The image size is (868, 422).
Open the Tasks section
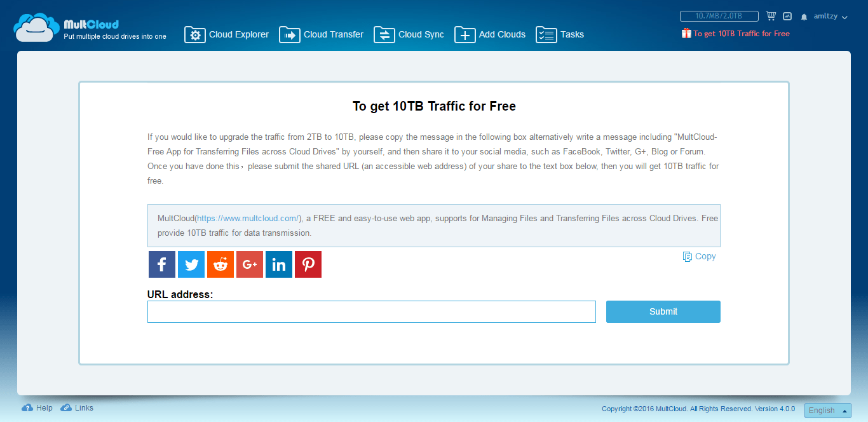(x=559, y=35)
